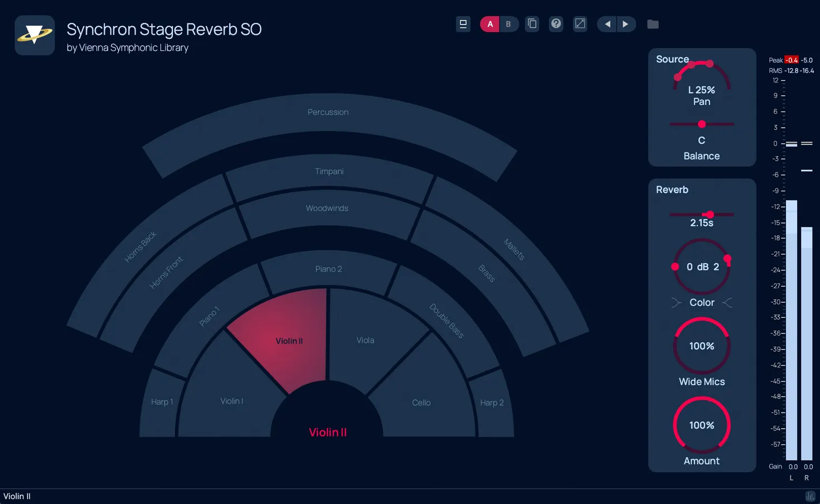Click the right channel Peak -5.0 value
Screen dimensions: 820x504
tap(807, 60)
